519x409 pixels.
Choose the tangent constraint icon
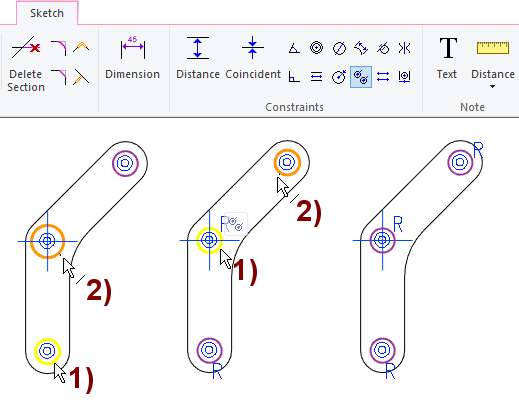[x=383, y=48]
